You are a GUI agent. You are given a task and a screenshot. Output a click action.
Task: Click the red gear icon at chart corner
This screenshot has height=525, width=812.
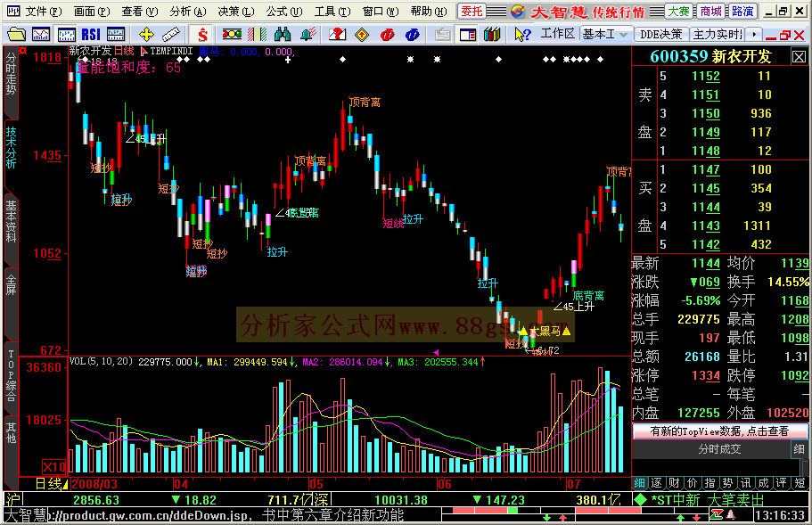click(x=23, y=50)
